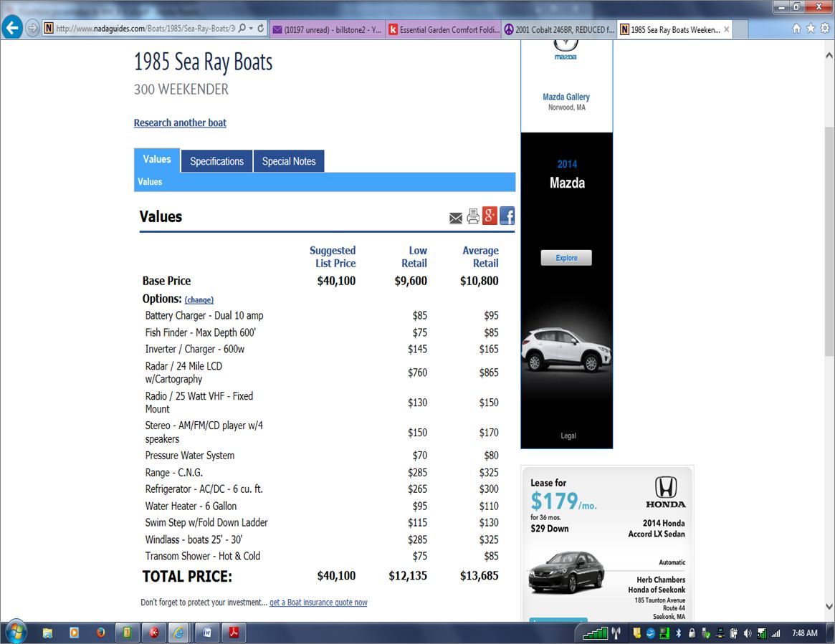Open Favorites star icon

(x=811, y=29)
